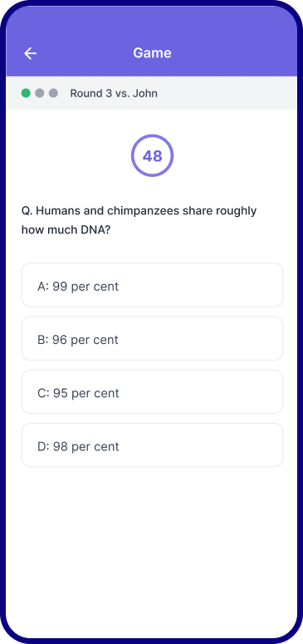303x644 pixels.
Task: Select answer B: 96 per cent
Action: (x=152, y=338)
